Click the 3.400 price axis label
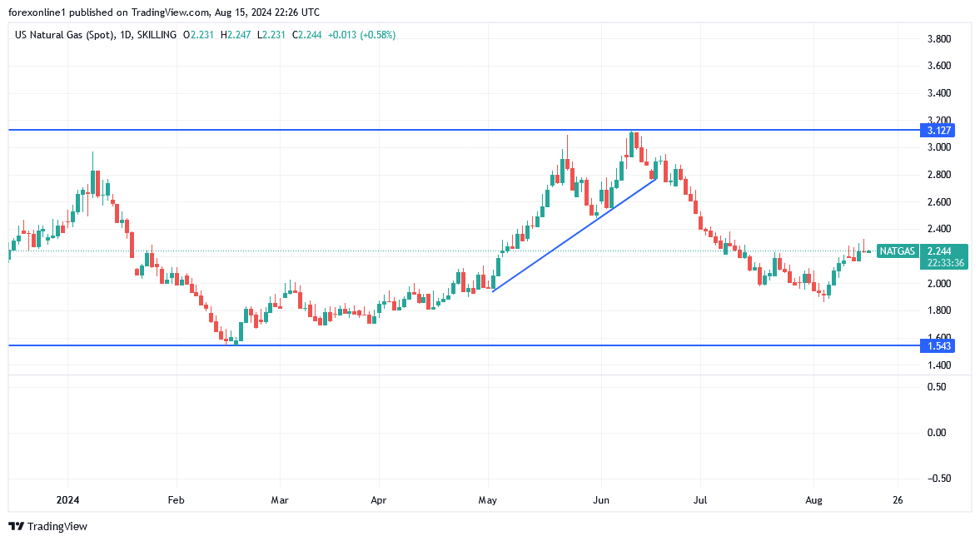Image resolution: width=980 pixels, height=541 pixels. (938, 93)
